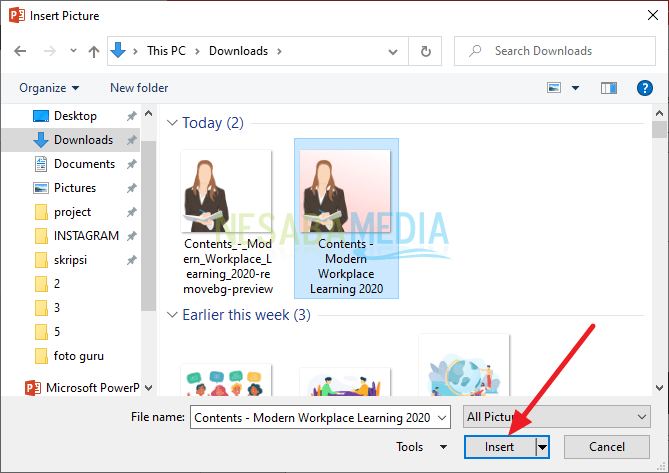Click the change view icon
Screen dimensions: 669x473
point(555,88)
